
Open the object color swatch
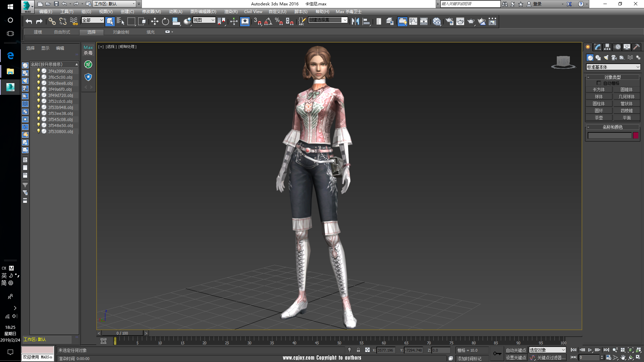point(636,135)
